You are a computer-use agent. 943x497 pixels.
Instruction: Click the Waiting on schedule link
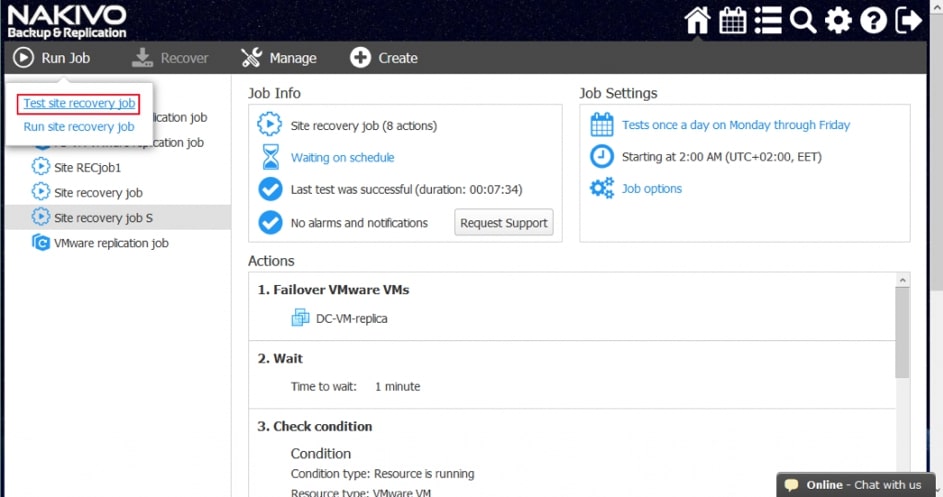pyautogui.click(x=342, y=157)
